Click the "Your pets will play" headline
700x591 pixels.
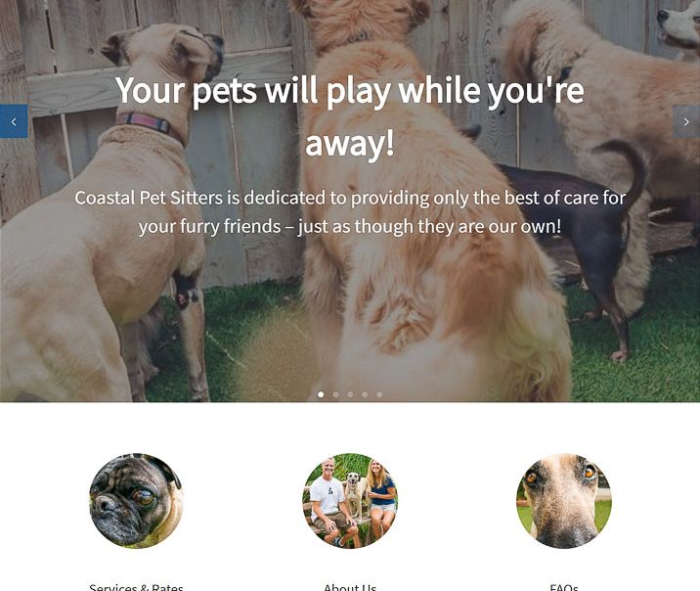(x=350, y=116)
